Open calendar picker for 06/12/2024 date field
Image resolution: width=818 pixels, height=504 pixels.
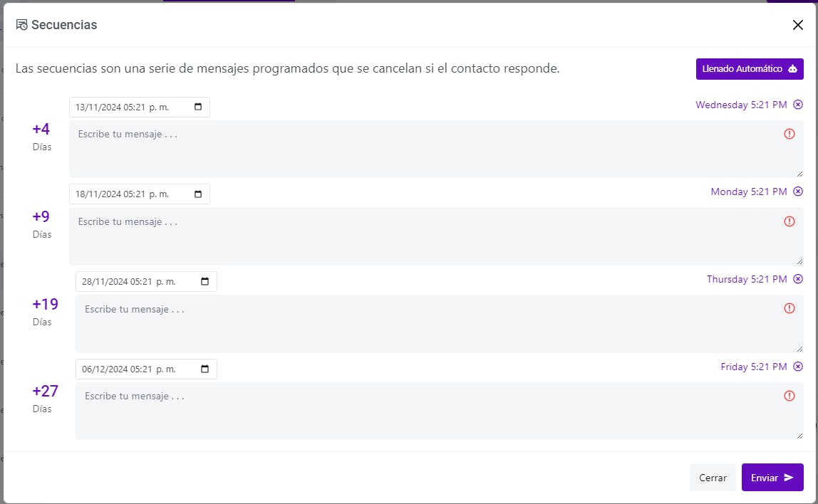coord(205,369)
